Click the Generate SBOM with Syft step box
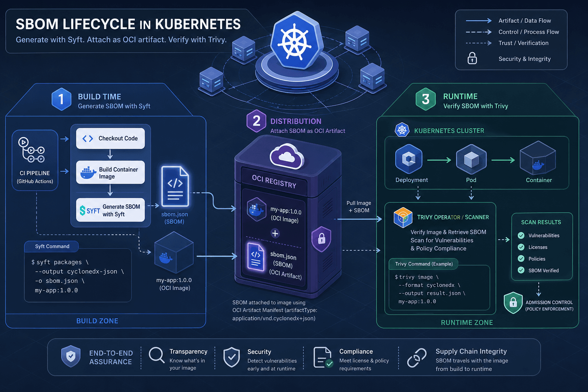Image resolution: width=588 pixels, height=392 pixels. (x=110, y=210)
